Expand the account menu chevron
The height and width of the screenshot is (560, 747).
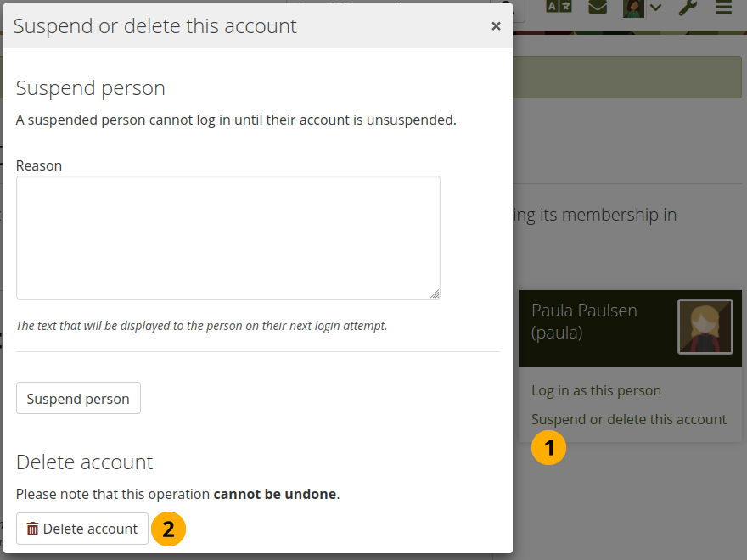(655, 9)
